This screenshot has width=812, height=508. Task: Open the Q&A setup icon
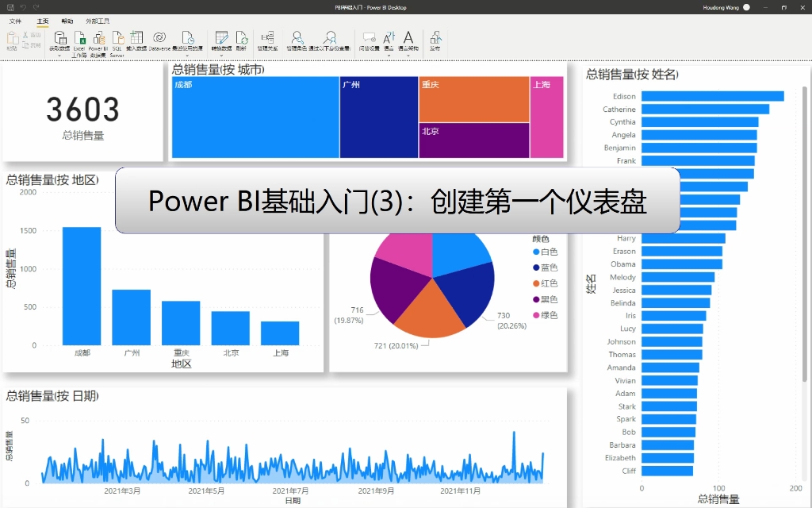(370, 38)
